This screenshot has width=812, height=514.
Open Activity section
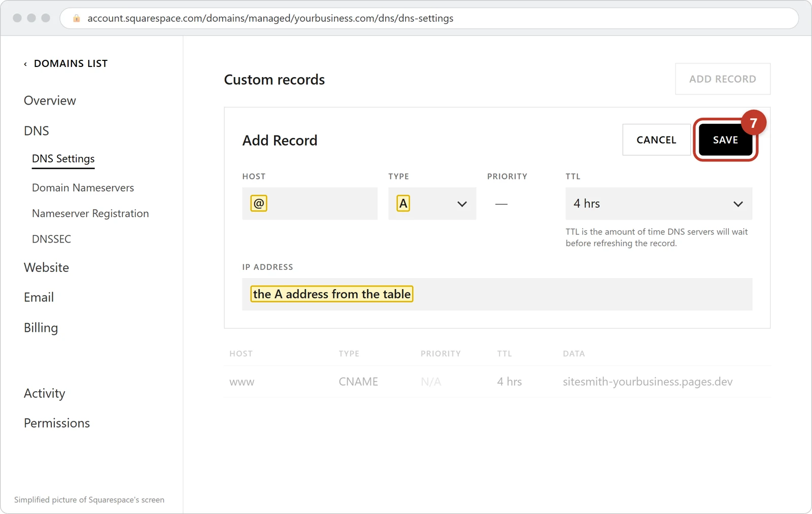point(45,393)
